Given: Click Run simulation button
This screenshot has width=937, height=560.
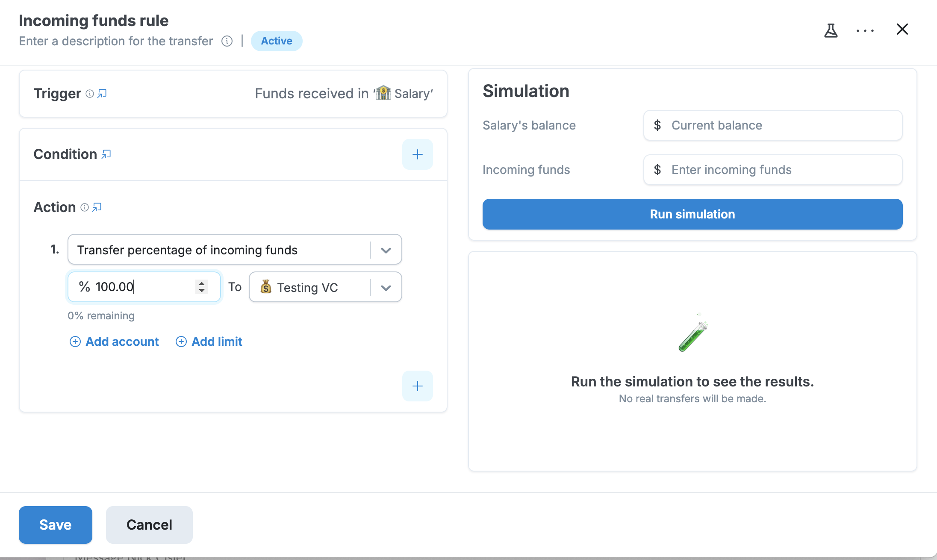Looking at the screenshot, I should 692,214.
